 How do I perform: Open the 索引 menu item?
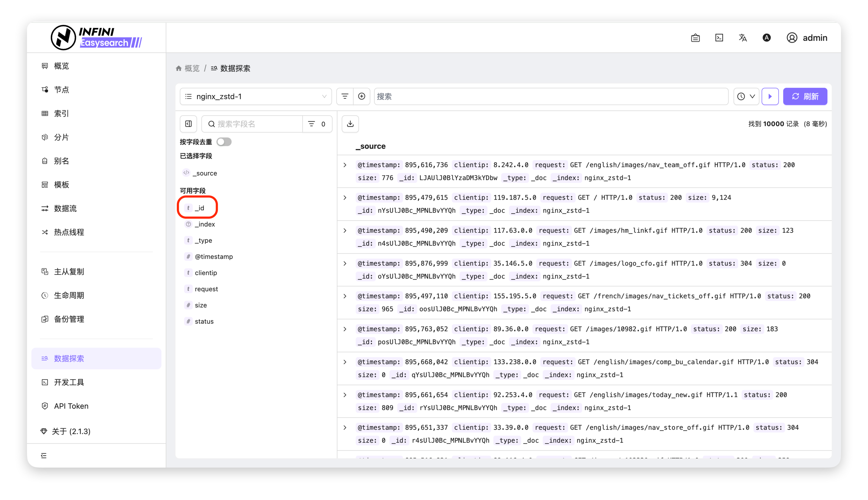coord(62,113)
